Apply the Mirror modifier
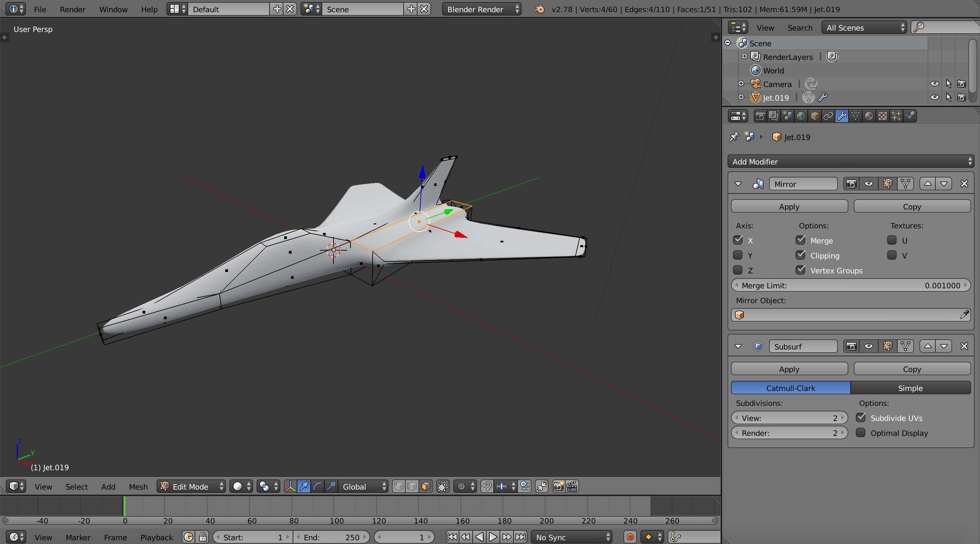The width and height of the screenshot is (980, 544). coord(789,206)
